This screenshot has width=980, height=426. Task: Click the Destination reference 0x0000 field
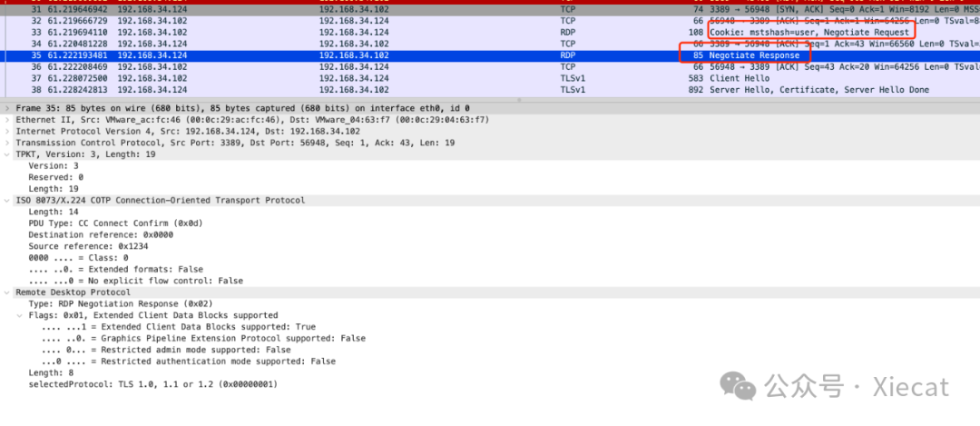tap(101, 234)
